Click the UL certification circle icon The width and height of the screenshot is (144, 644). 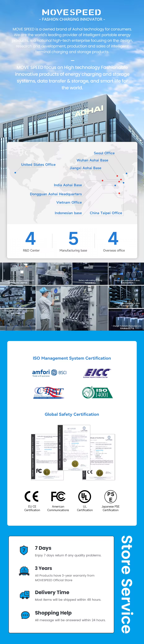85,497
